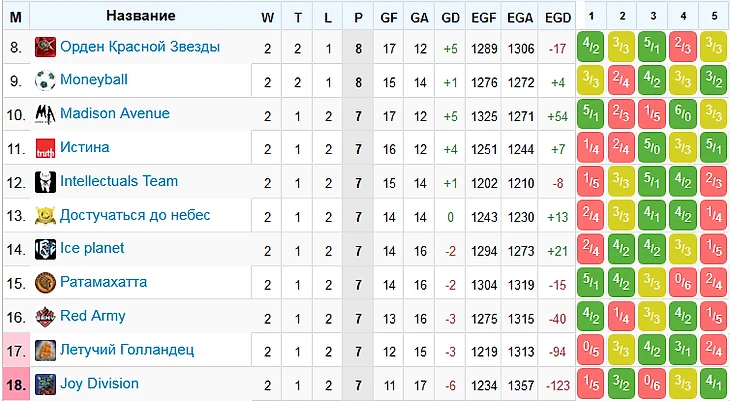The width and height of the screenshot is (730, 403).
Task: Click the Ратамахатта team logo
Action: click(45, 283)
